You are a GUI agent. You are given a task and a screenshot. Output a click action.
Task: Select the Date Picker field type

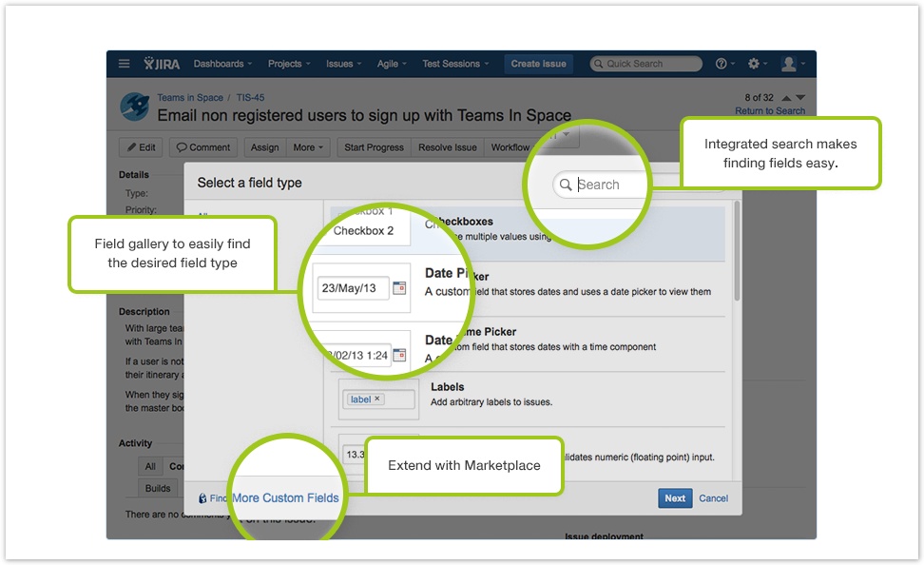(x=528, y=289)
